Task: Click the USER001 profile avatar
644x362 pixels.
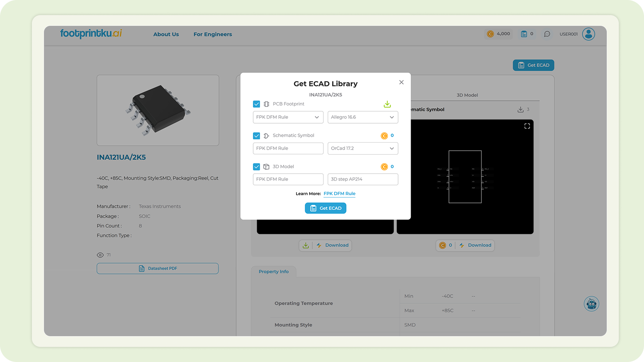Action: point(588,34)
